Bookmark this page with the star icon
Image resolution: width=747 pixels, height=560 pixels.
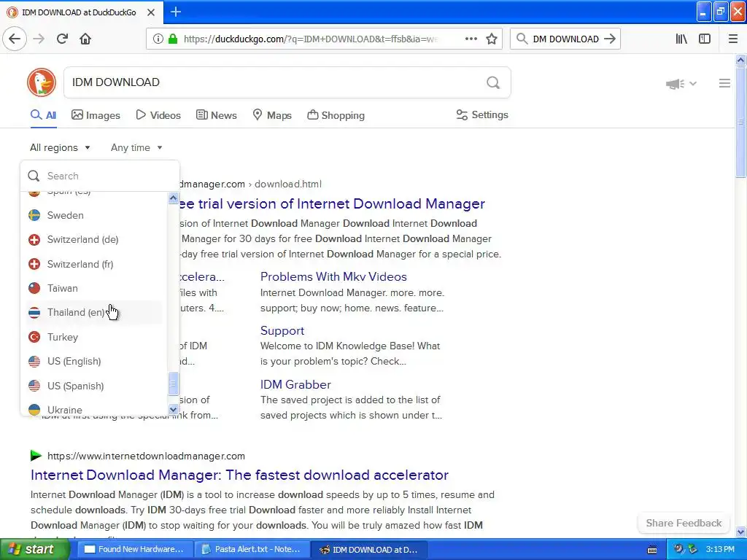(492, 39)
